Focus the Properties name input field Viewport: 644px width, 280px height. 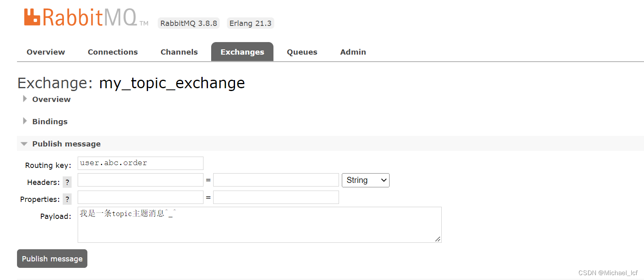pyautogui.click(x=140, y=197)
